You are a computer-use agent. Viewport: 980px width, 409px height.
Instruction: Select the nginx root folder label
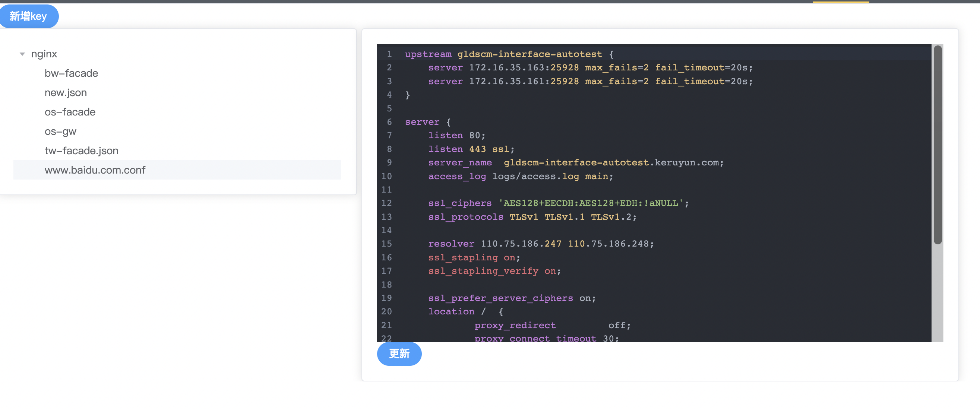point(44,54)
